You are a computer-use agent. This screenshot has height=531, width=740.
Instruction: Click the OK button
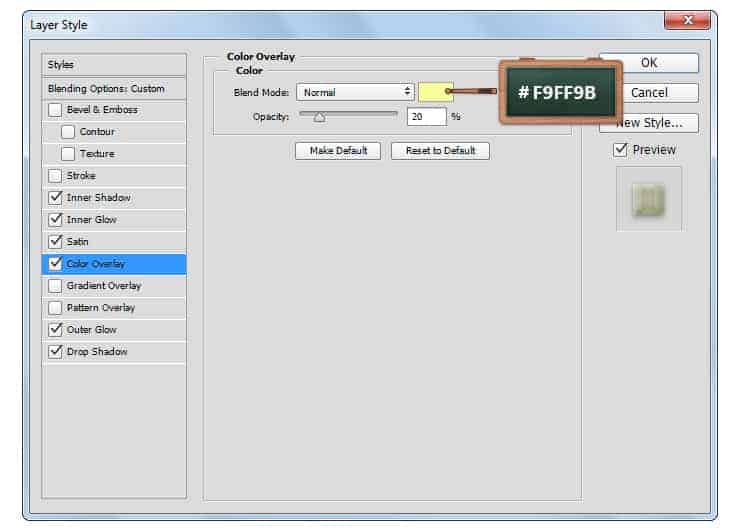click(648, 63)
